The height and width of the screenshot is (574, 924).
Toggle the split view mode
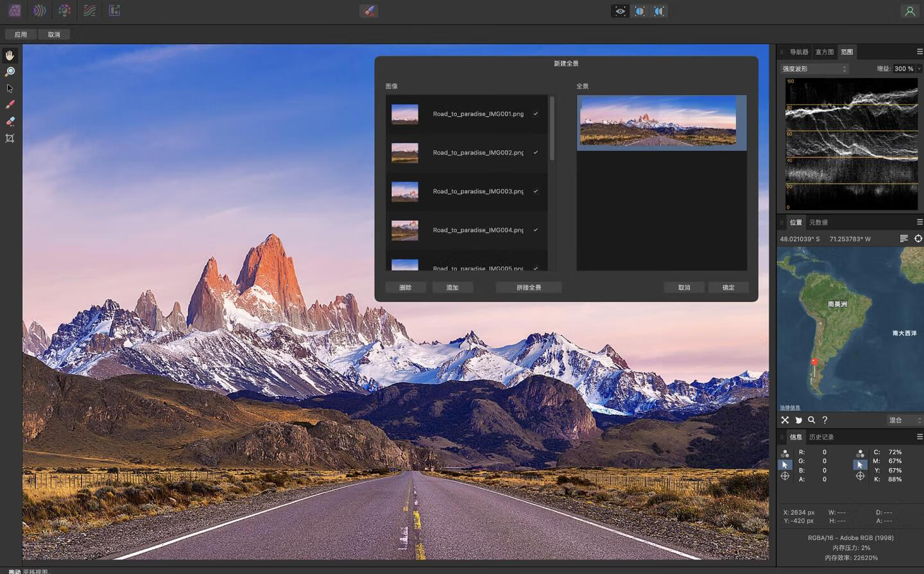(640, 11)
